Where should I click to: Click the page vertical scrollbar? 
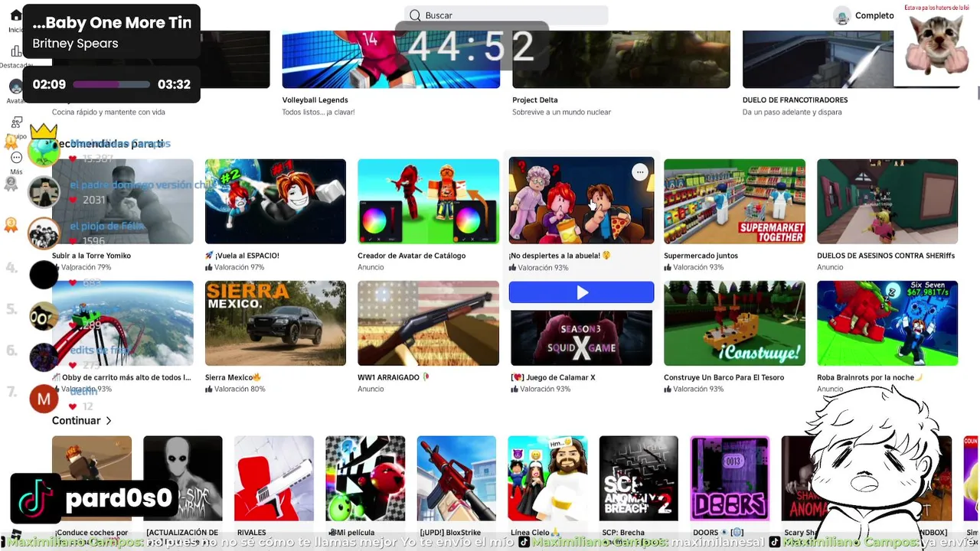click(978, 93)
